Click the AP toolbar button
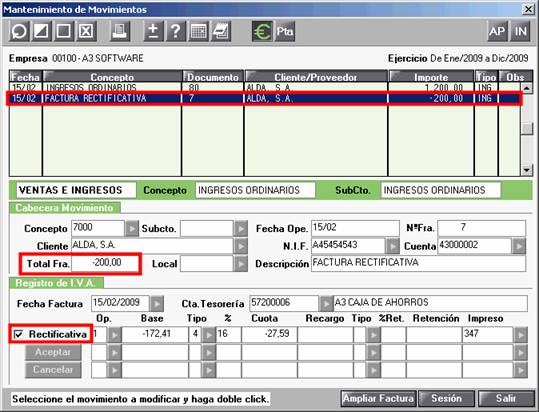 click(x=497, y=32)
